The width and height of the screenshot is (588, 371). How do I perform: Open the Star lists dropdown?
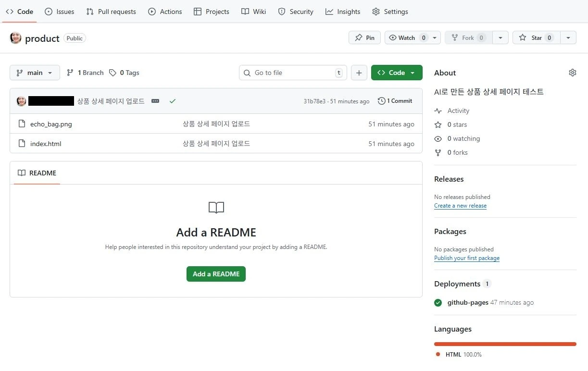pos(568,38)
